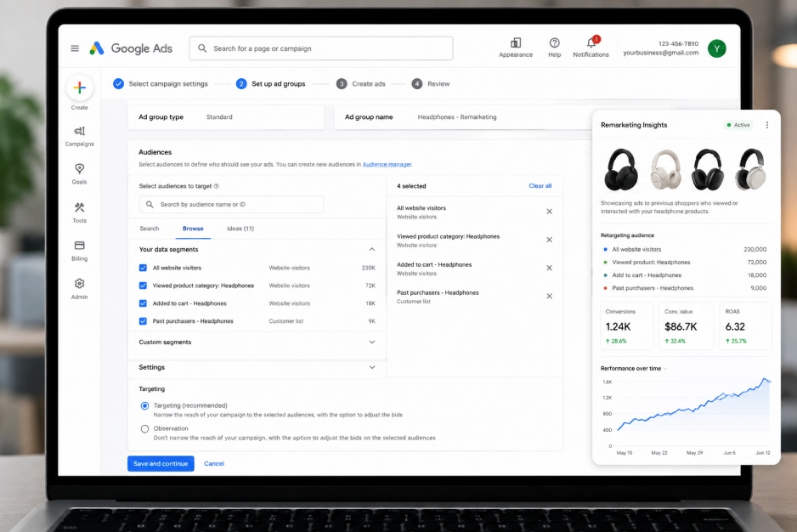Screen dimensions: 797x532
Task: Click the Ad group type Standard field
Action: [226, 117]
